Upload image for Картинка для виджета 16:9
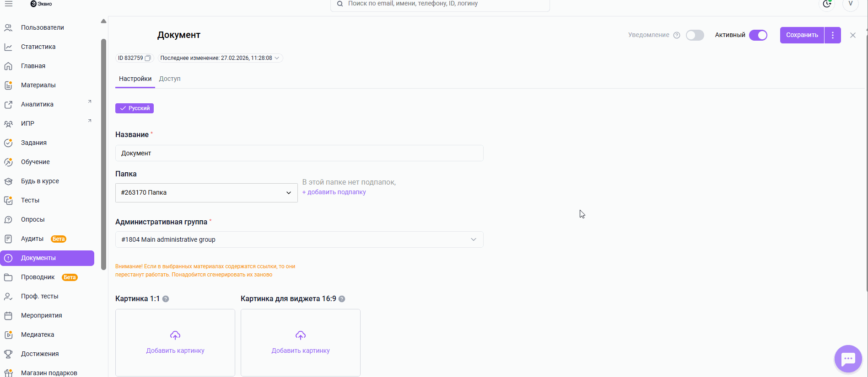Screen dimensions: 868x377 pos(301,343)
